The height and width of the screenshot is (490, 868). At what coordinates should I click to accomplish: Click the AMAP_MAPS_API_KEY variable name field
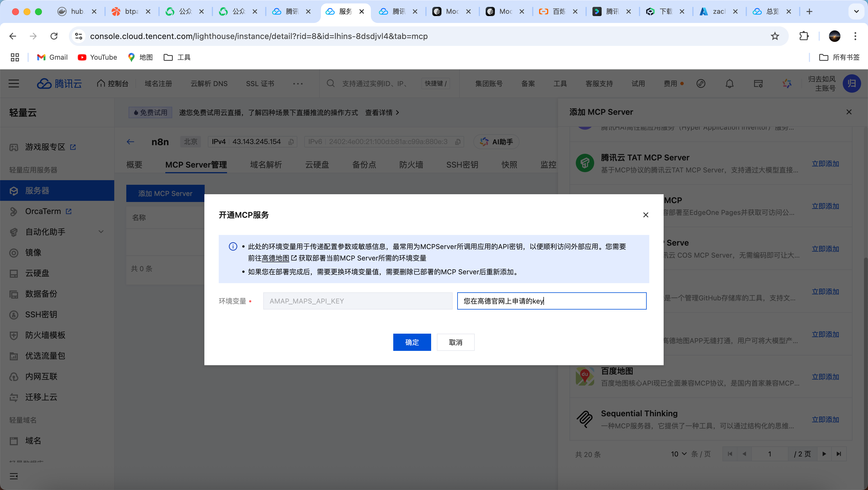point(358,301)
